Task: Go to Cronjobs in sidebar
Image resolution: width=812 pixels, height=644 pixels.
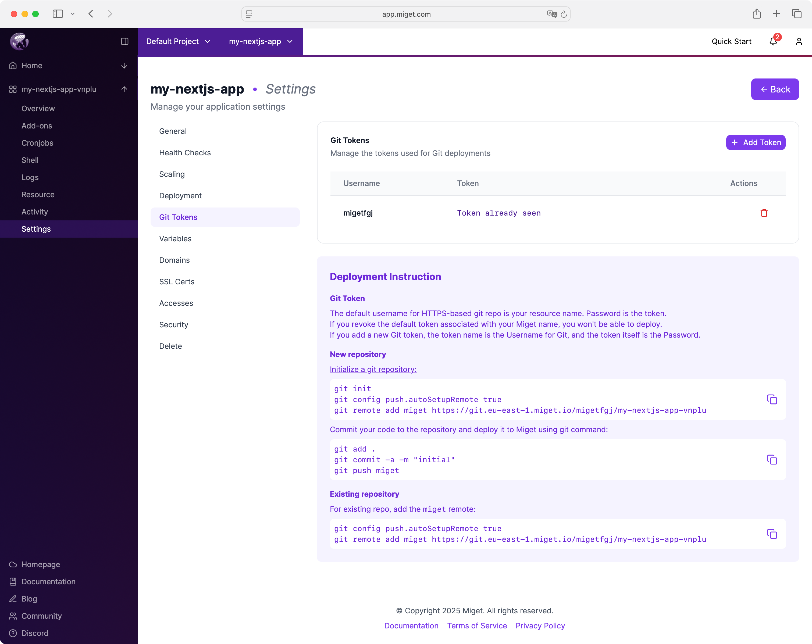Action: (x=69, y=143)
